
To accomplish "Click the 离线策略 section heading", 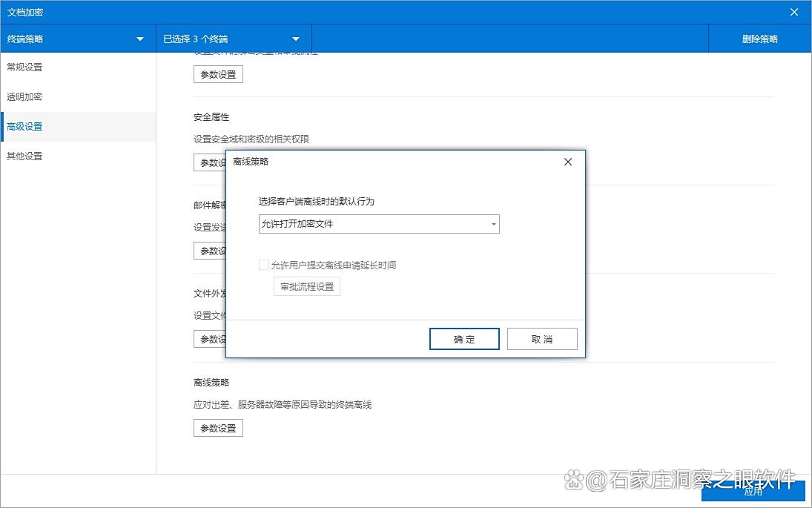I will [x=211, y=382].
